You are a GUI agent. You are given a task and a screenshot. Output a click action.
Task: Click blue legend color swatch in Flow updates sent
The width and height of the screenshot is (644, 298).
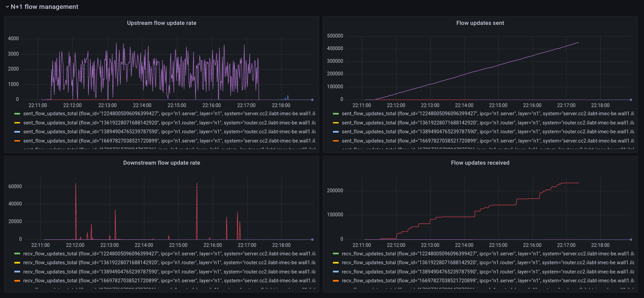pos(336,132)
